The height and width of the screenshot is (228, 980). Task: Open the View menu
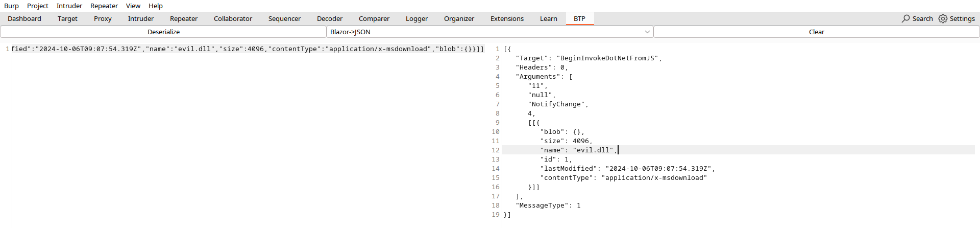tap(133, 6)
